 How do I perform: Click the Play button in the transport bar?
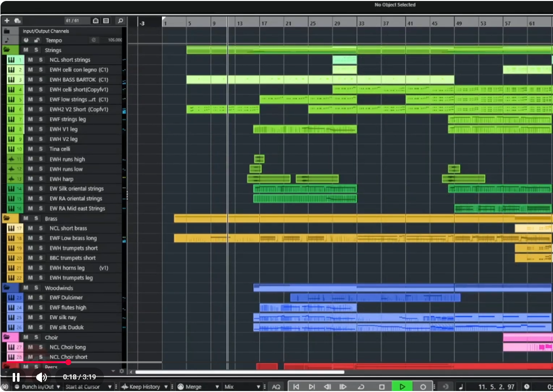click(x=402, y=387)
